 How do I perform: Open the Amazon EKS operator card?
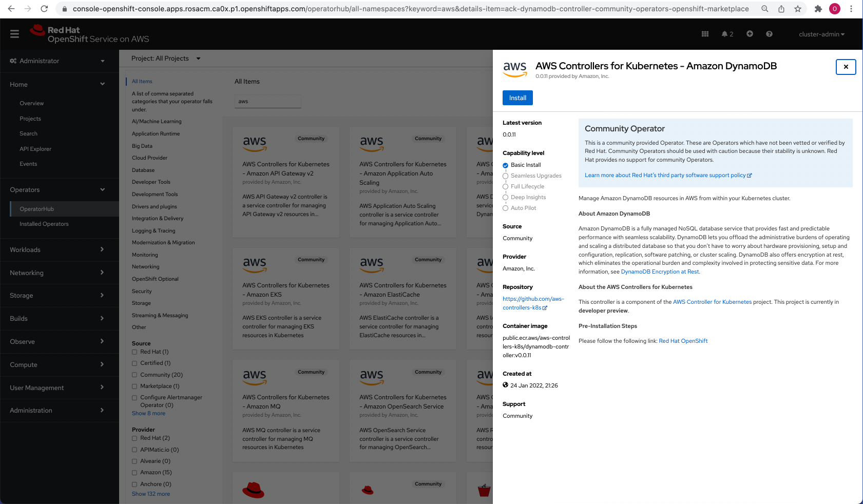click(x=286, y=299)
